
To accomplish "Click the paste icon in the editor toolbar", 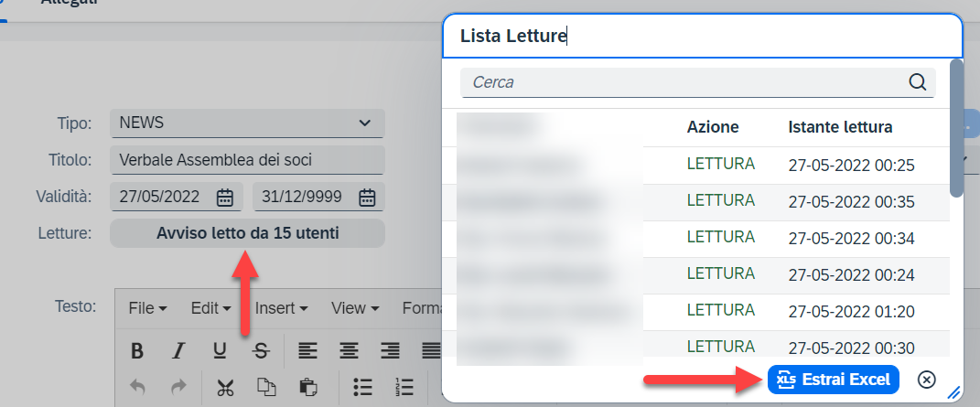I will pyautogui.click(x=307, y=387).
